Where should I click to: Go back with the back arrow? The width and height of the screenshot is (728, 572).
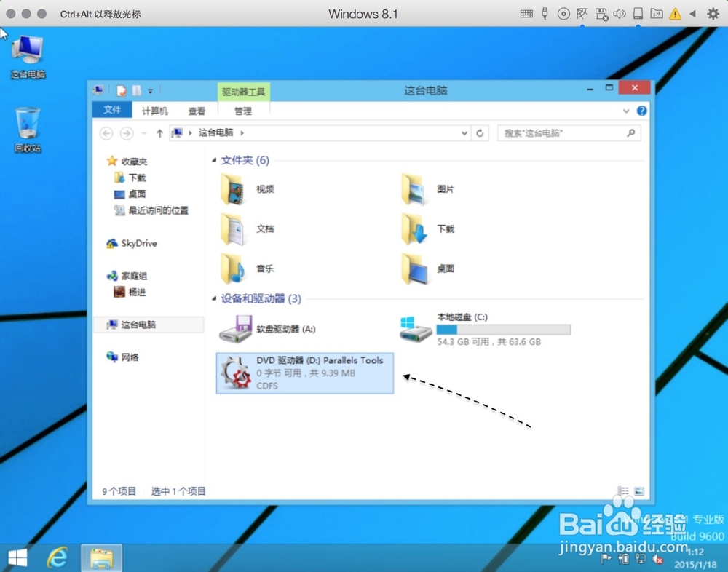click(x=106, y=134)
